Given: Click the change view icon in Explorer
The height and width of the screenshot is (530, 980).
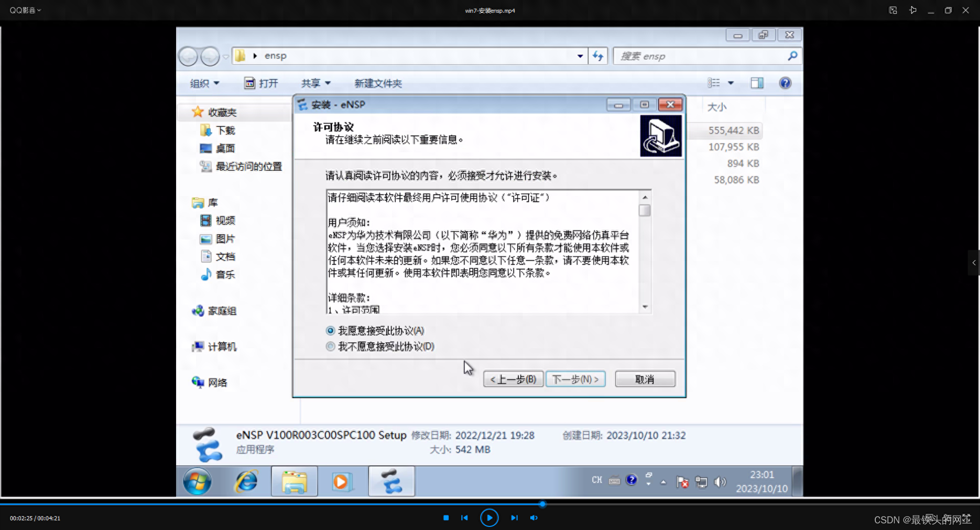Looking at the screenshot, I should tap(714, 83).
